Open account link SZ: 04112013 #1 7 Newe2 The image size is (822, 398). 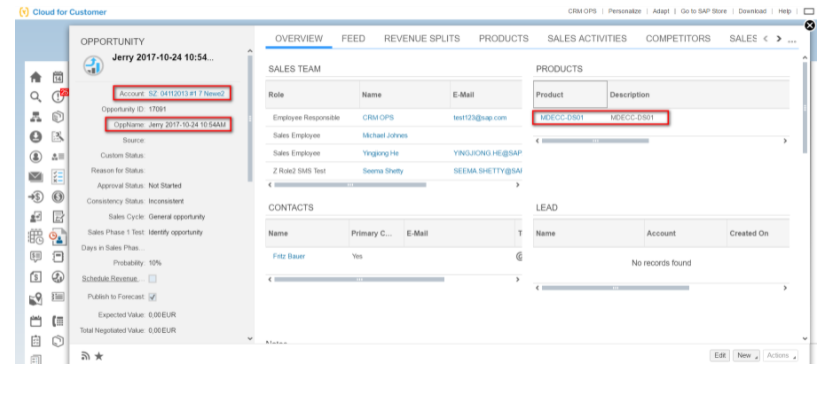point(187,93)
